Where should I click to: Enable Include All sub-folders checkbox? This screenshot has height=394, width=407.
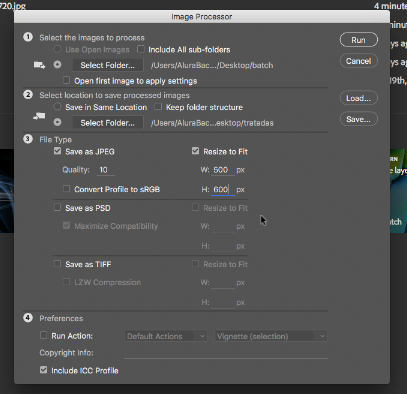tap(141, 49)
